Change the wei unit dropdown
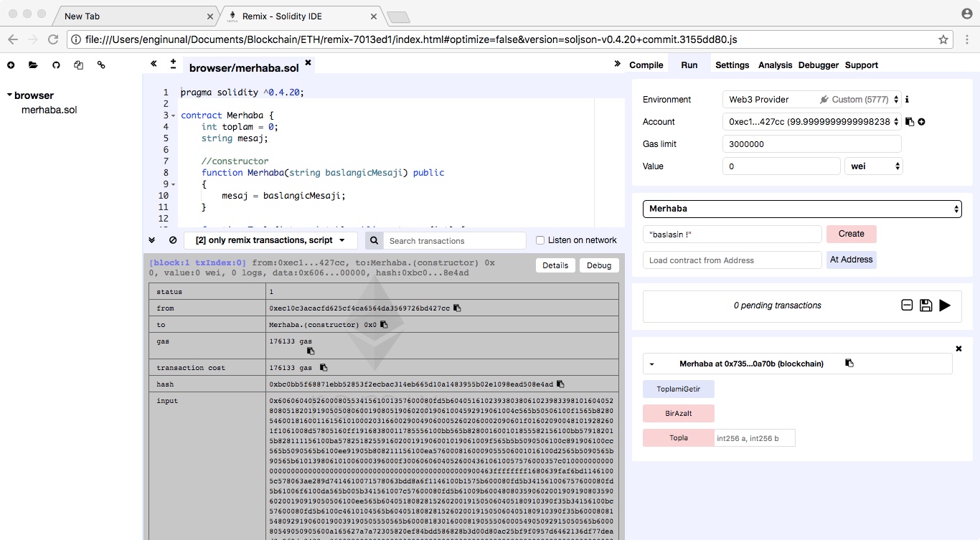The image size is (980, 540). tap(874, 166)
